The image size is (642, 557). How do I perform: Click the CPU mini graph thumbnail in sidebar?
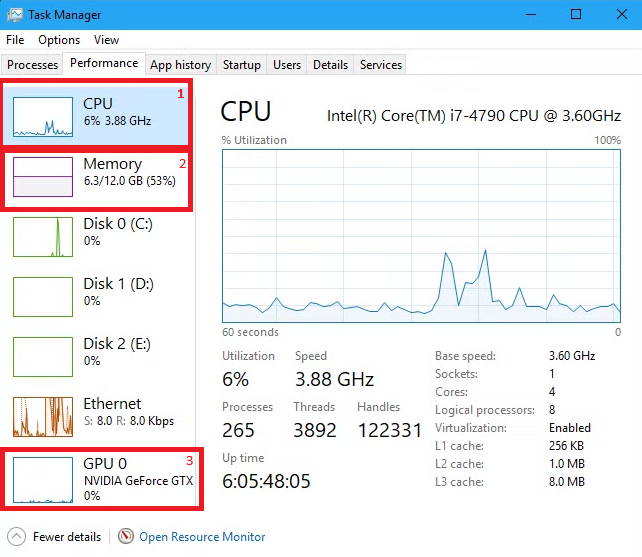43,117
